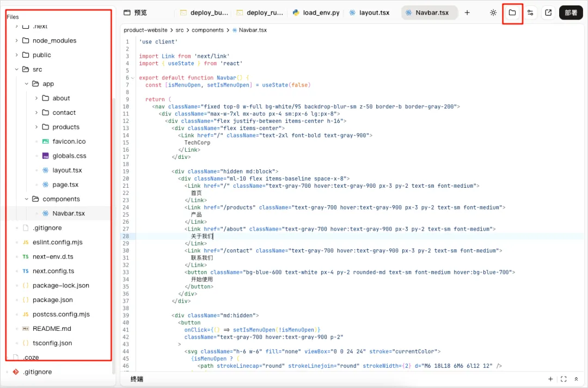Click the 开始使用 text on line 34
588x388 pixels.
point(202,279)
